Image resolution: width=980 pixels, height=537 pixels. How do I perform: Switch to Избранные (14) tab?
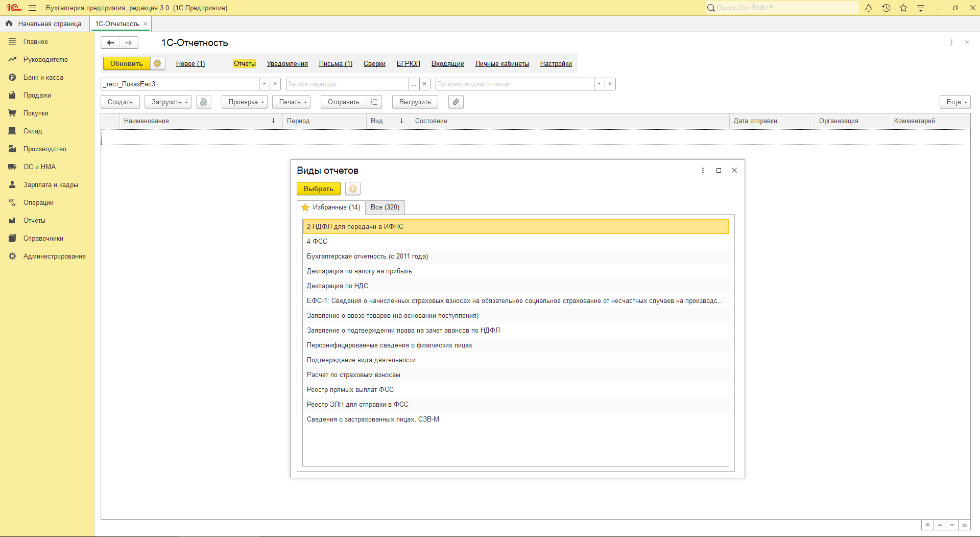coord(331,207)
